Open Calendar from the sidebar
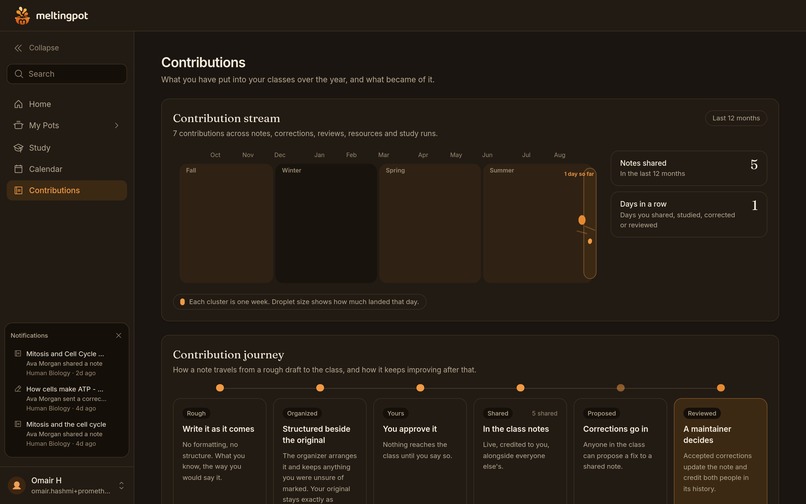 pos(67,169)
